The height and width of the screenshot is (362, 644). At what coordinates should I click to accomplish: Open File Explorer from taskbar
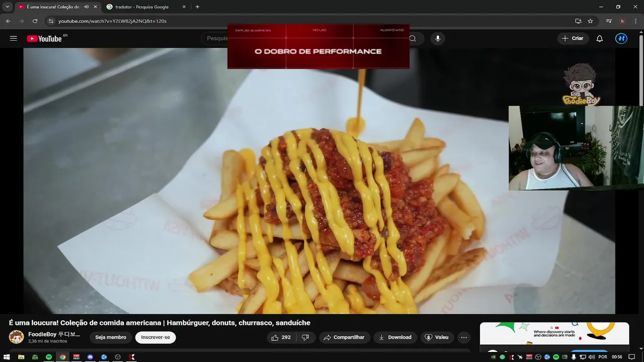point(21,357)
